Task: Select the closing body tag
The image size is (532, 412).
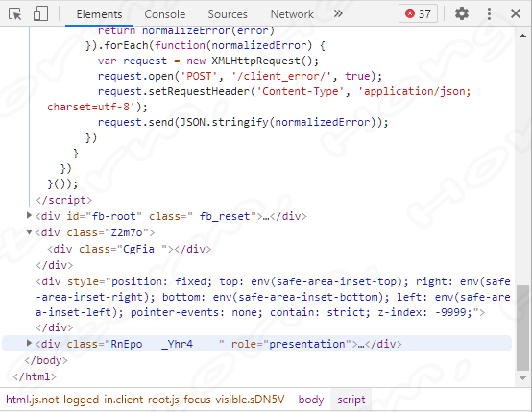Action: tap(46, 360)
